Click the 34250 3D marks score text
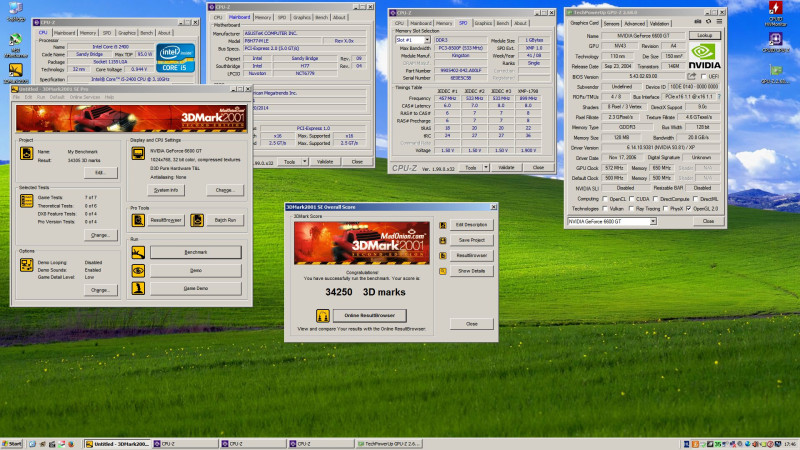This screenshot has width=800, height=450. tap(365, 292)
